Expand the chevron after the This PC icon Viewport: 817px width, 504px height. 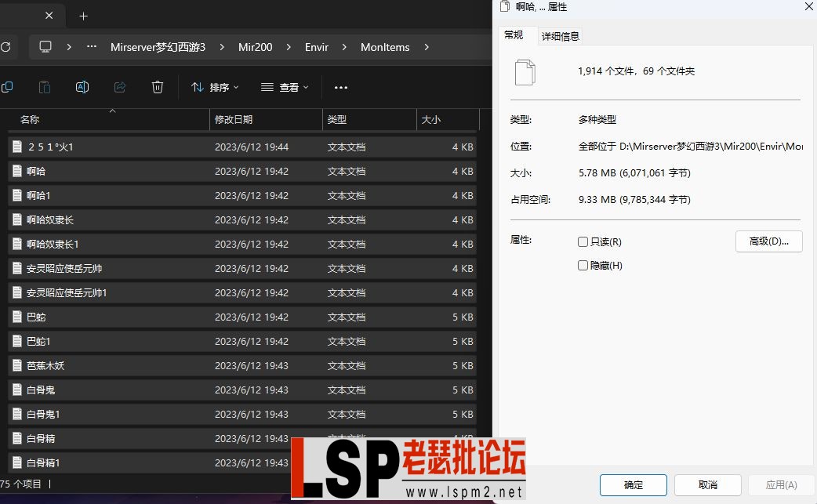[69, 47]
